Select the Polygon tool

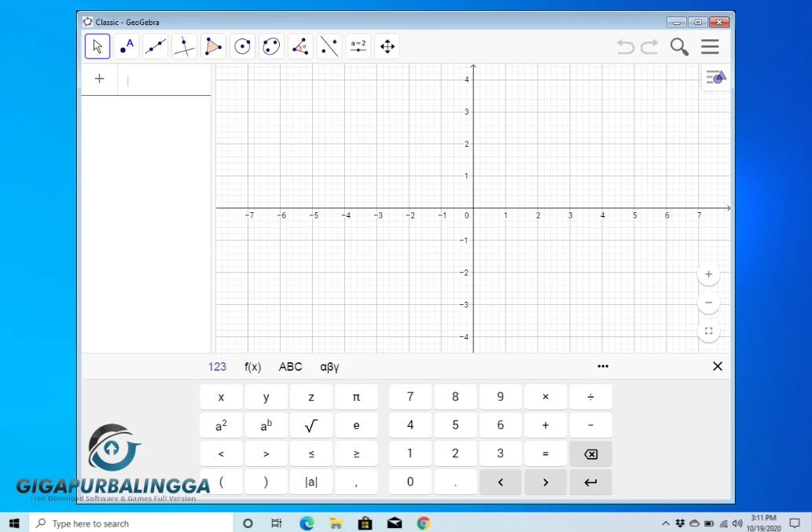pos(213,46)
